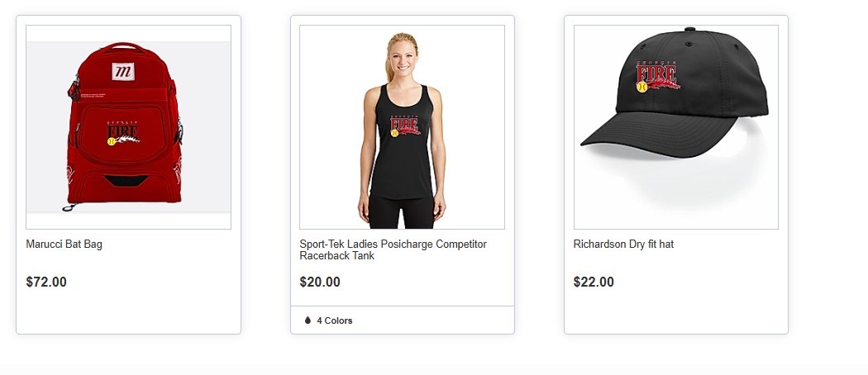The image size is (868, 375).
Task: Open the Racerback Tank product photo
Action: tap(402, 127)
